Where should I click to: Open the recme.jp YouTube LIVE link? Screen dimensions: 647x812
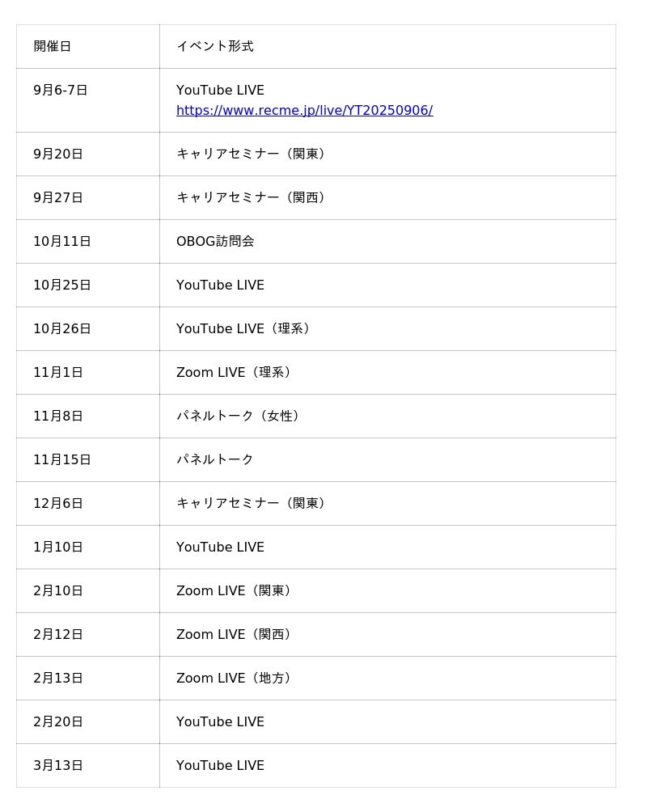(x=304, y=110)
